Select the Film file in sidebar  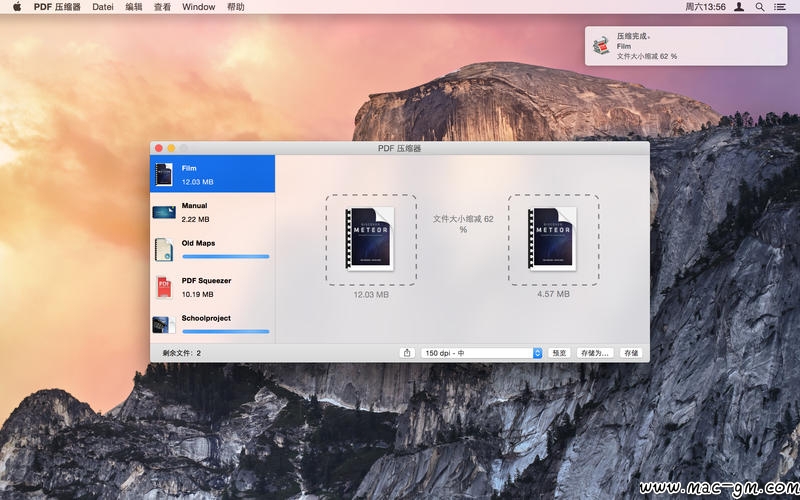pyautogui.click(x=212, y=174)
